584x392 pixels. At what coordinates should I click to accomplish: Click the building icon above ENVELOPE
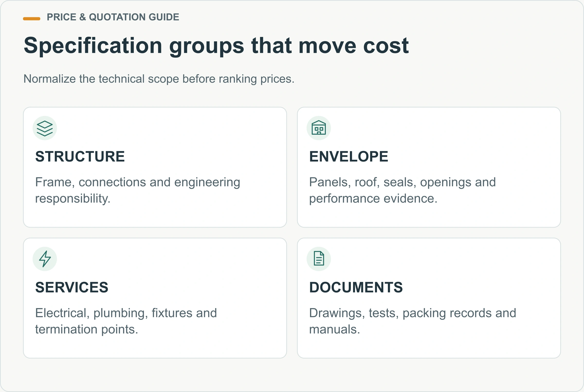pyautogui.click(x=319, y=128)
